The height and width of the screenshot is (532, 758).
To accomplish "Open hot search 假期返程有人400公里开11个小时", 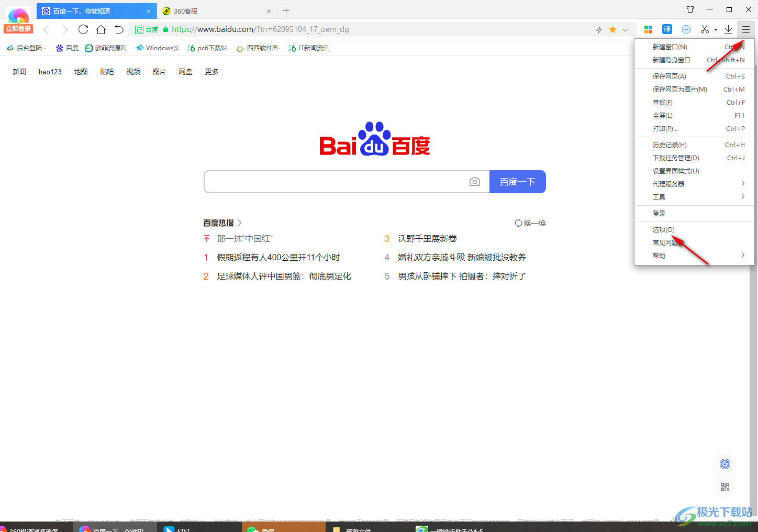I will coord(278,257).
